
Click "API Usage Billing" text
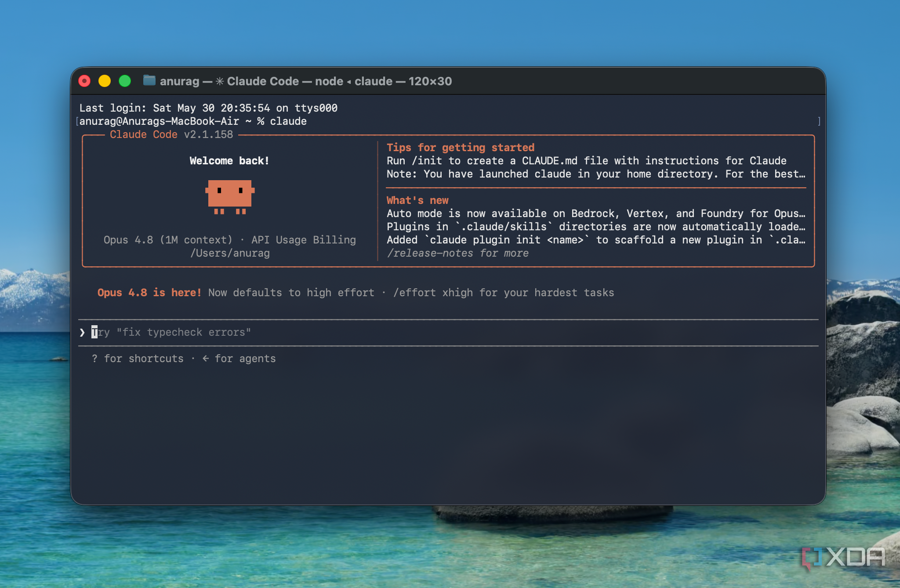coord(304,240)
